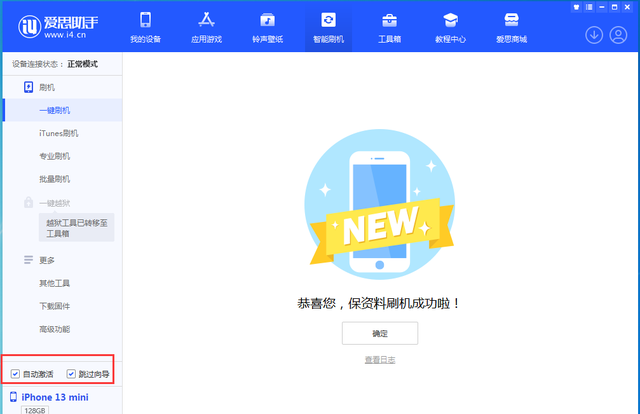Image resolution: width=640 pixels, height=414 pixels.
Task: Go to 应用游戏 section
Action: 207,27
